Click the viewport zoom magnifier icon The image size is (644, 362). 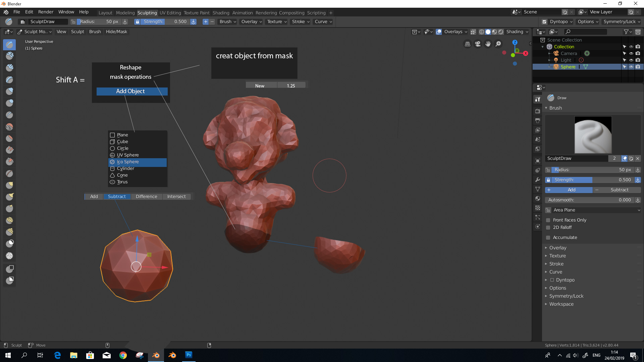(x=498, y=44)
